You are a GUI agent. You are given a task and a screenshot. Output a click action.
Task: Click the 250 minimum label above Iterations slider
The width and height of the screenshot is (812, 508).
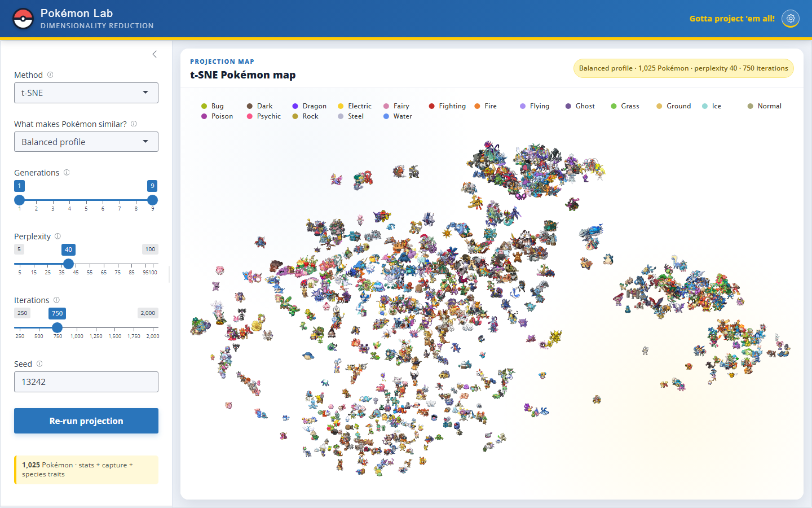click(23, 313)
